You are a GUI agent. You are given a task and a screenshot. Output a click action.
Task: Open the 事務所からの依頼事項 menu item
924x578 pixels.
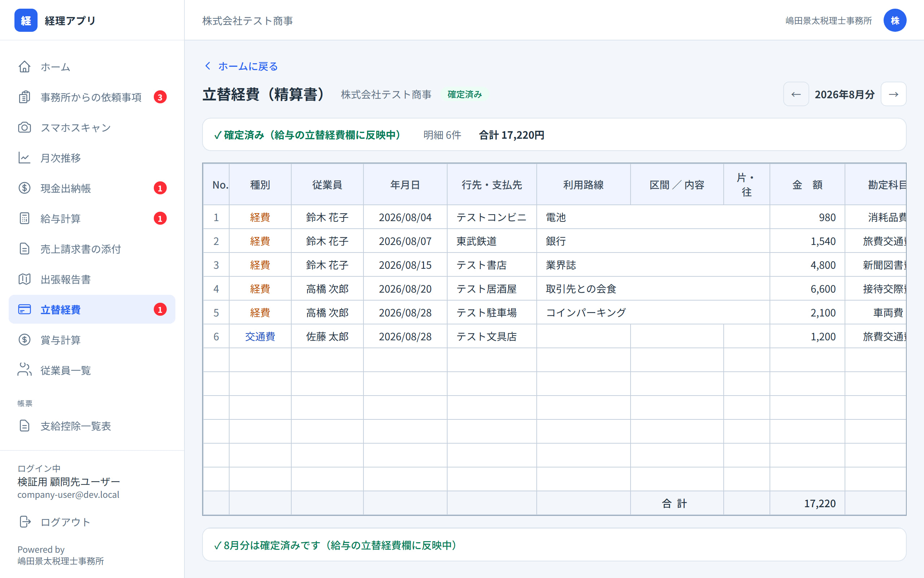tap(92, 97)
